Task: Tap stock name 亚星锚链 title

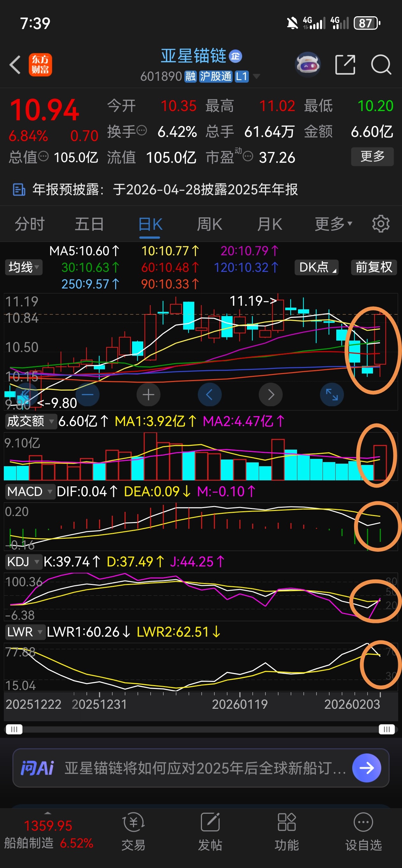Action: 193,56
